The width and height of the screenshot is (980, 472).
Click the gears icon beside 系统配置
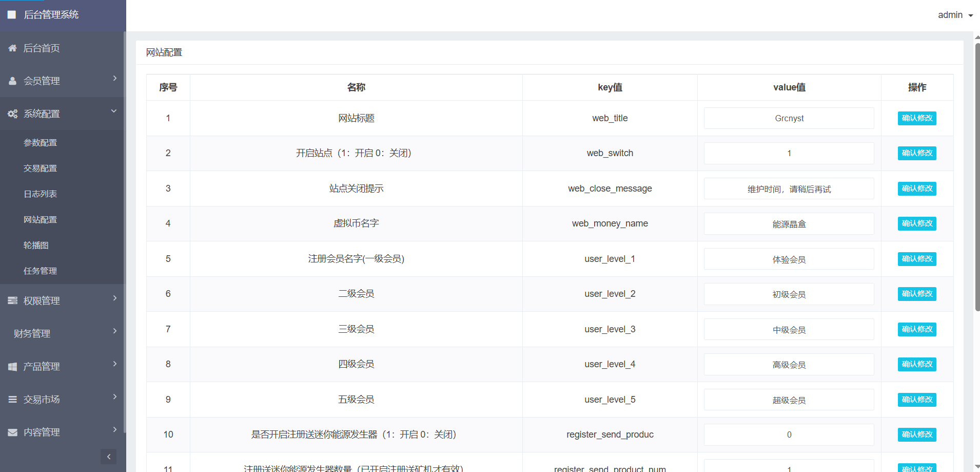[x=12, y=114]
